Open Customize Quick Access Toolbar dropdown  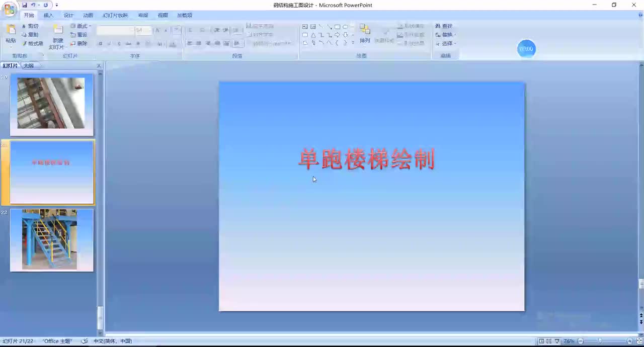click(x=56, y=5)
